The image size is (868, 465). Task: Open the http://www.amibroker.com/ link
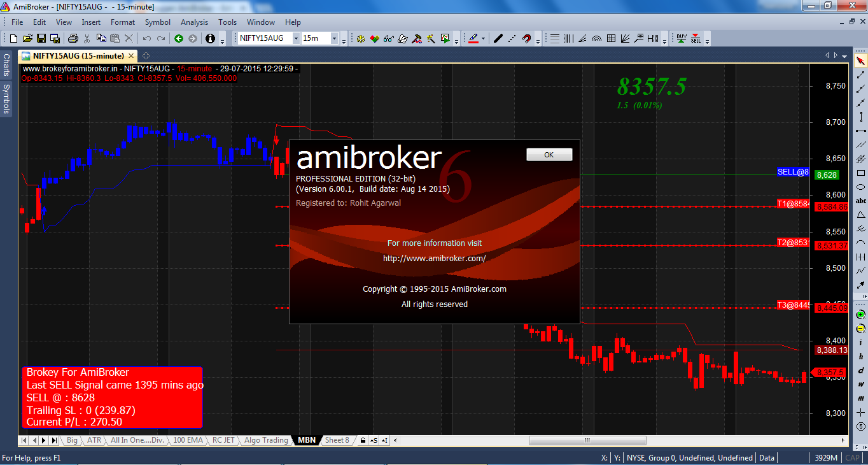click(x=435, y=258)
